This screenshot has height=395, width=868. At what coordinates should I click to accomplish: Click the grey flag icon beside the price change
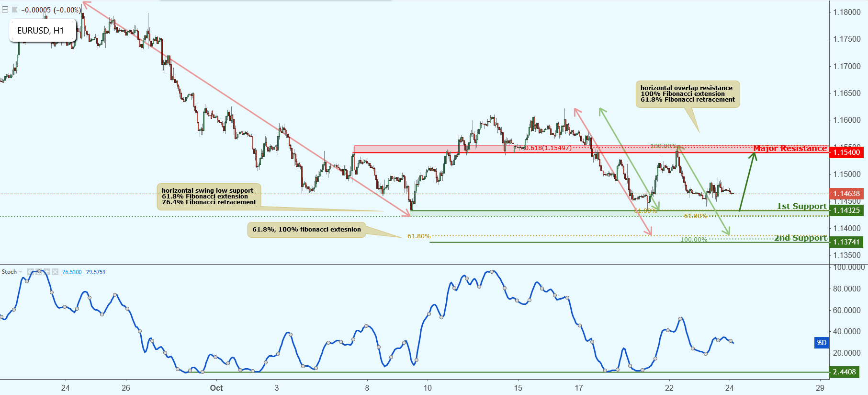pos(14,10)
